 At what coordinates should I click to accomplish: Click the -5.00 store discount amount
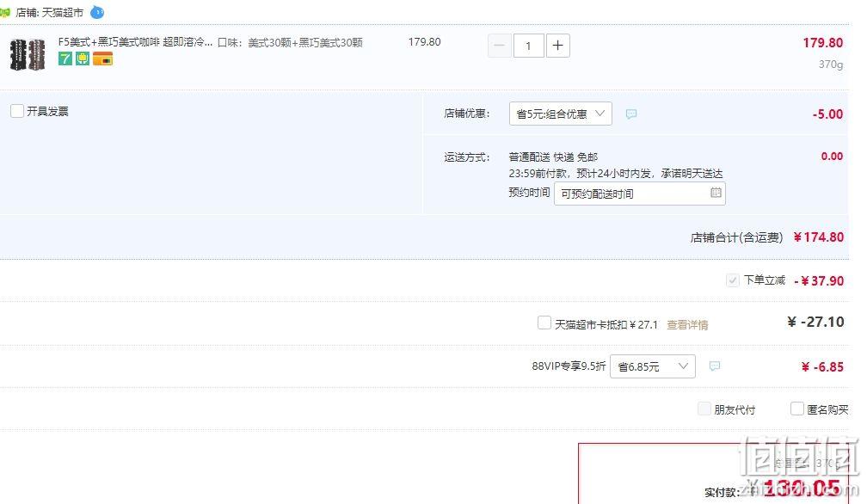pyautogui.click(x=827, y=114)
